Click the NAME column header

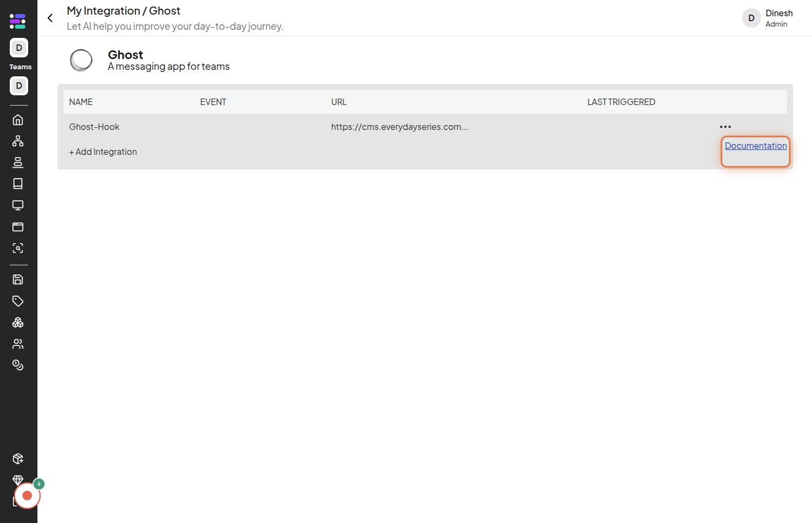pos(81,102)
